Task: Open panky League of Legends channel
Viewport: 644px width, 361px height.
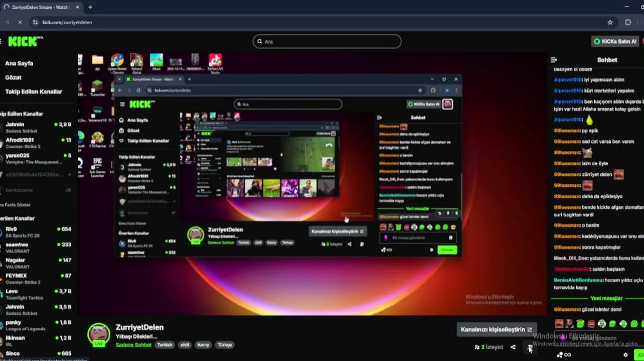Action: pyautogui.click(x=36, y=325)
